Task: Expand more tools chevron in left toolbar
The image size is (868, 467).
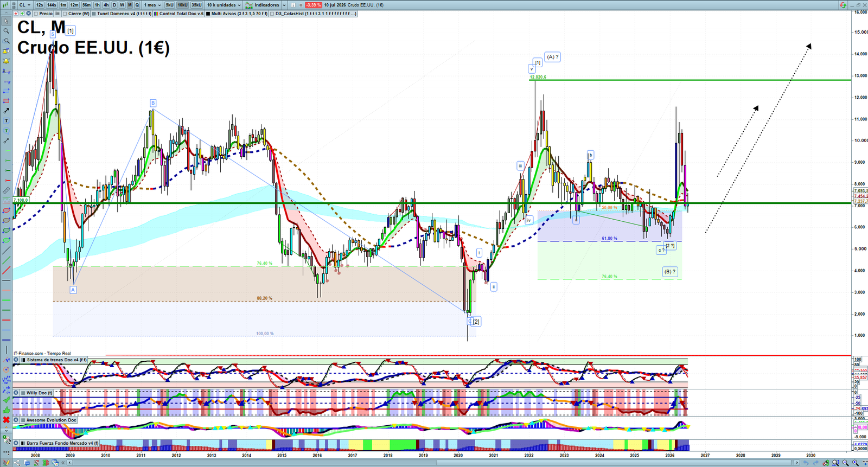Action: click(6, 430)
